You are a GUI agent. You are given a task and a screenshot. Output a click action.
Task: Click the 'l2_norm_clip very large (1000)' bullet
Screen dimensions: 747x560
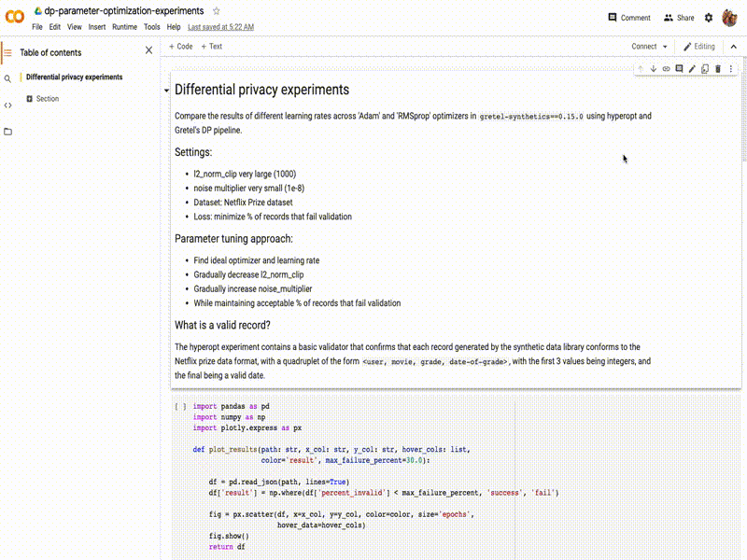245,174
